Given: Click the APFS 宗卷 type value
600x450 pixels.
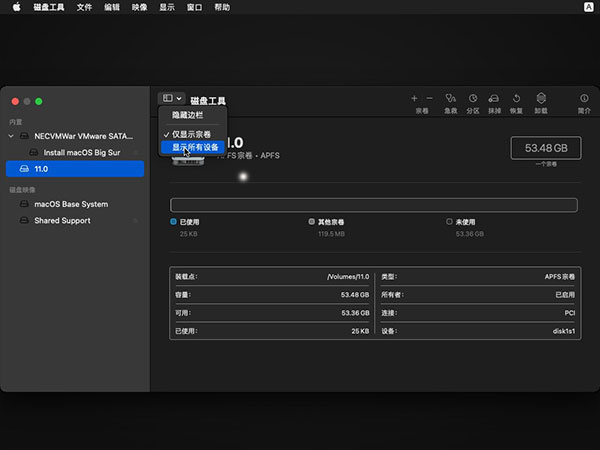Looking at the screenshot, I should 560,277.
